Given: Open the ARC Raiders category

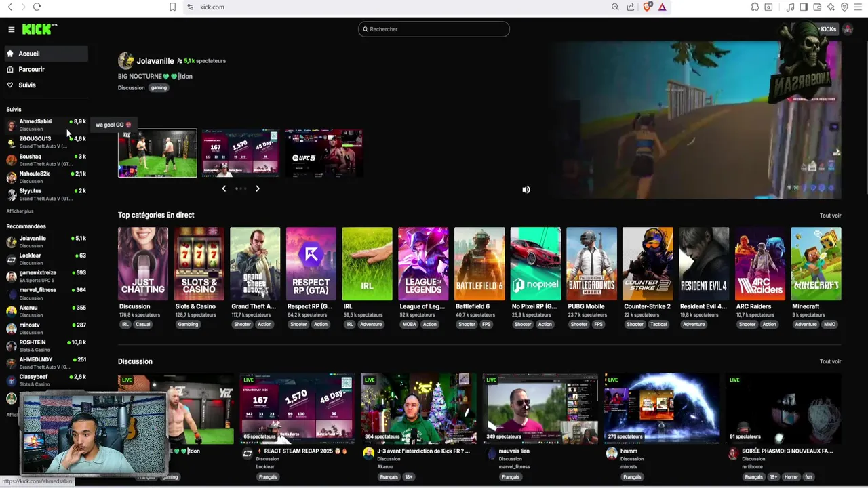Looking at the screenshot, I should coord(760,264).
